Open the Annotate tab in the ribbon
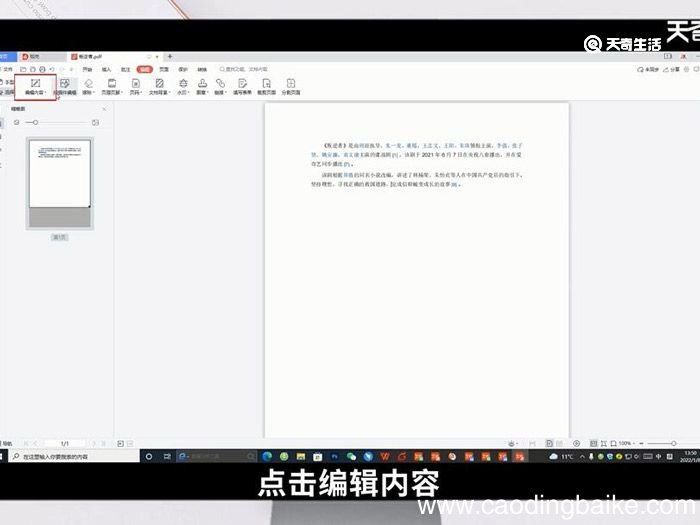The width and height of the screenshot is (700, 525). (x=125, y=69)
